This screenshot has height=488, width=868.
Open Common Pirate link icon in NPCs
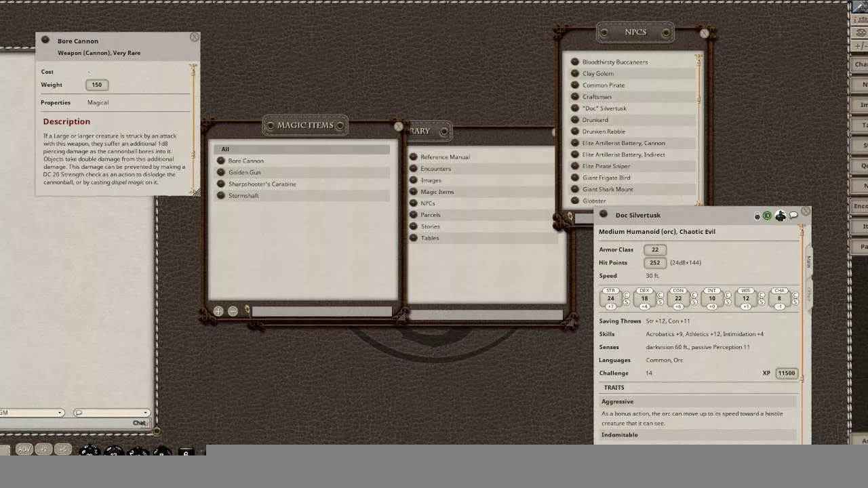coord(575,85)
